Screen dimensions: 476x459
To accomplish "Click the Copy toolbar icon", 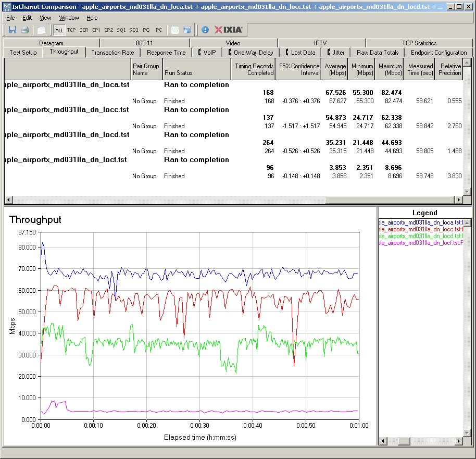I will (x=41, y=30).
